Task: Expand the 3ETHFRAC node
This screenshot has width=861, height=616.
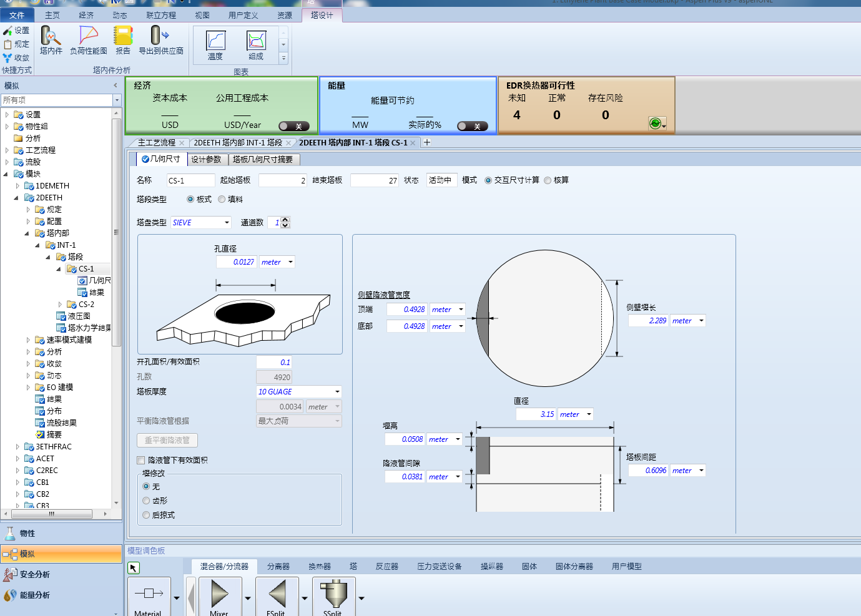Action: 17,447
